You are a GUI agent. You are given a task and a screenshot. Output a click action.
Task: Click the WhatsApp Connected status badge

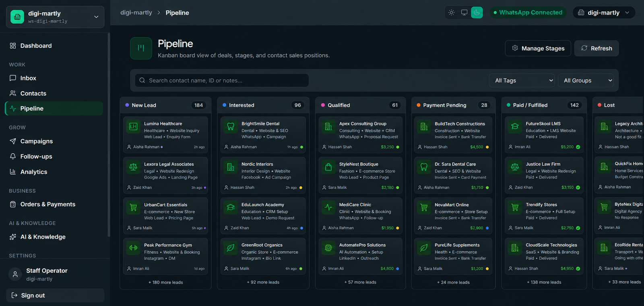[x=528, y=12]
